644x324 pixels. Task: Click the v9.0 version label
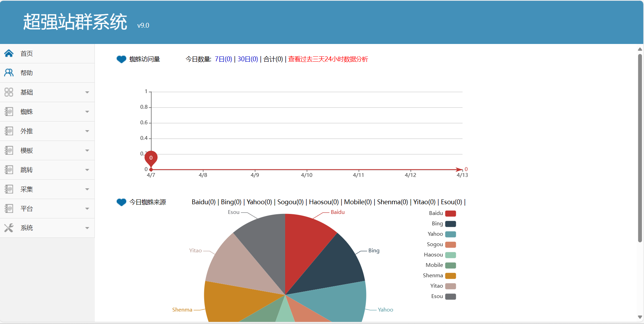point(143,26)
